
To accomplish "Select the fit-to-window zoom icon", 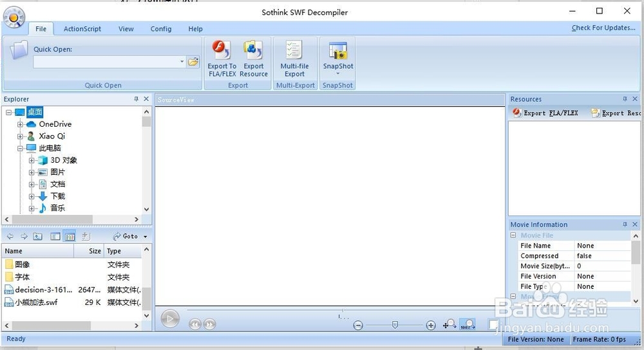I will coord(450,324).
